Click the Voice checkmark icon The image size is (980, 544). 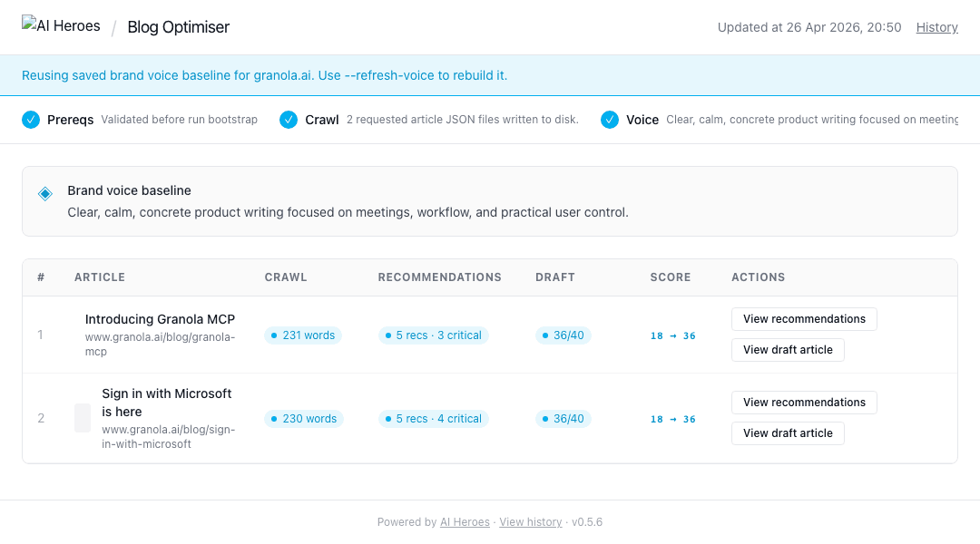610,120
